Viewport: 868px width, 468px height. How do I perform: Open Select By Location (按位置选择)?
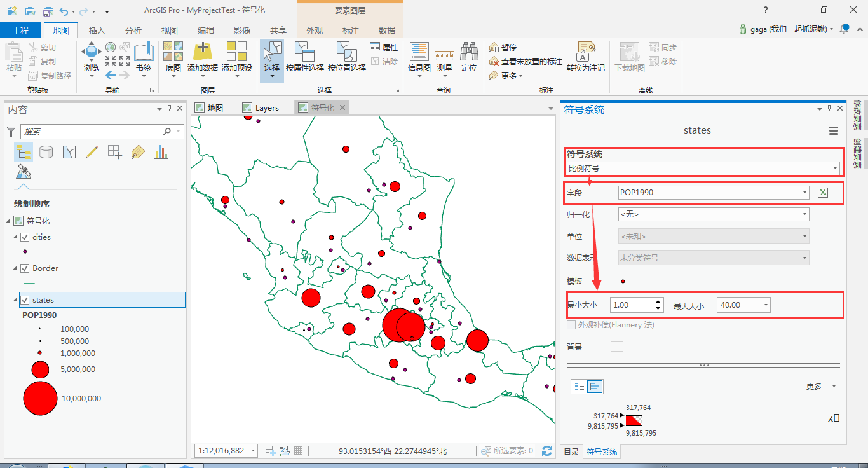pyautogui.click(x=347, y=57)
